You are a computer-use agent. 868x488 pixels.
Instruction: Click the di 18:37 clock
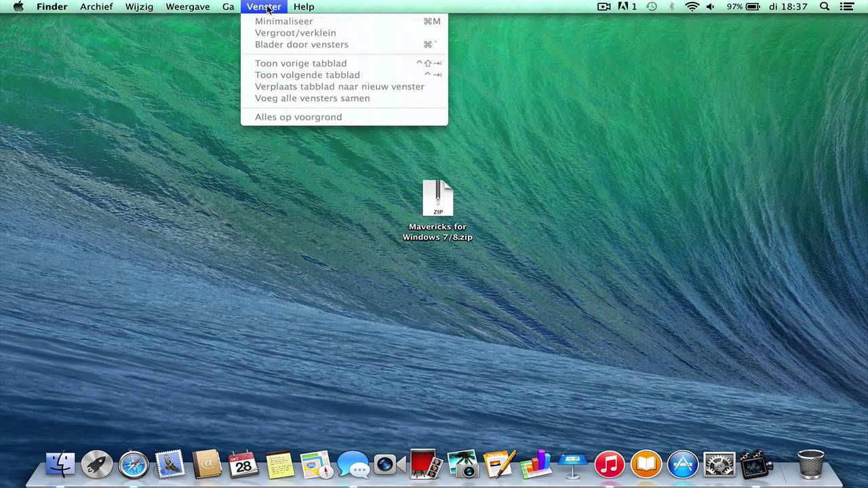coord(789,7)
